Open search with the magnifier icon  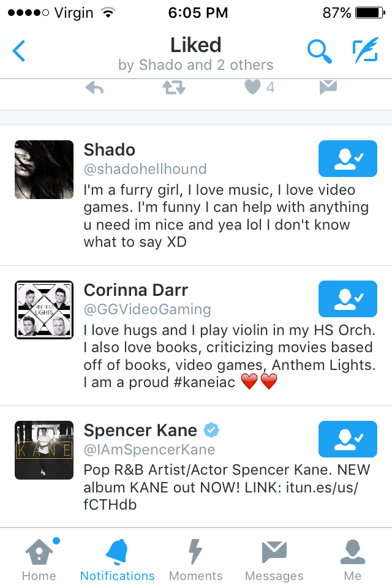[x=320, y=51]
